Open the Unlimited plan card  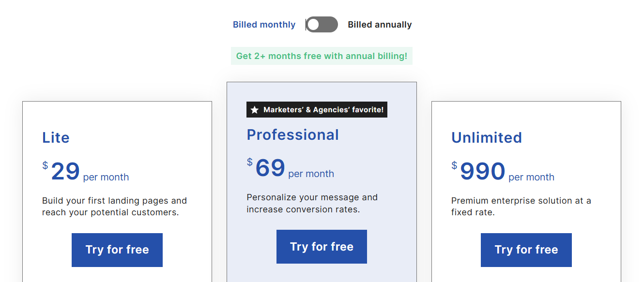click(x=526, y=189)
